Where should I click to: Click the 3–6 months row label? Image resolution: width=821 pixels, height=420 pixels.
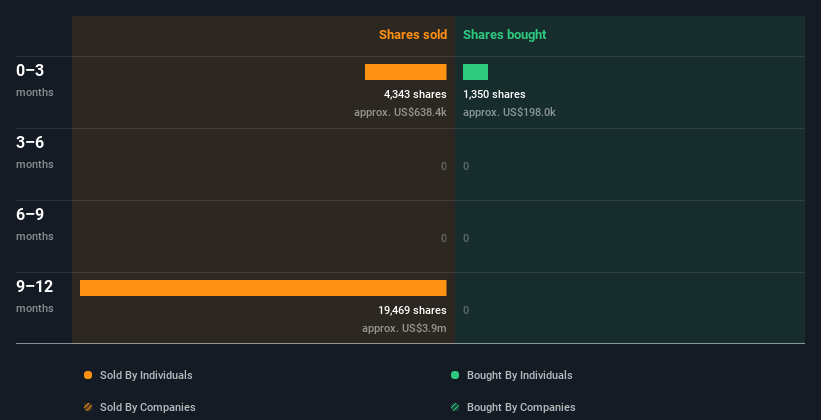click(x=35, y=152)
